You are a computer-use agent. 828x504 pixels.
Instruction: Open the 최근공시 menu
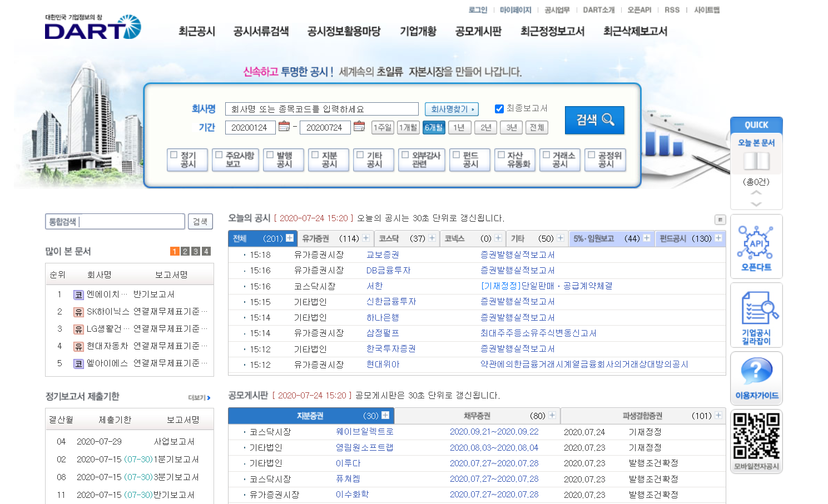click(197, 31)
